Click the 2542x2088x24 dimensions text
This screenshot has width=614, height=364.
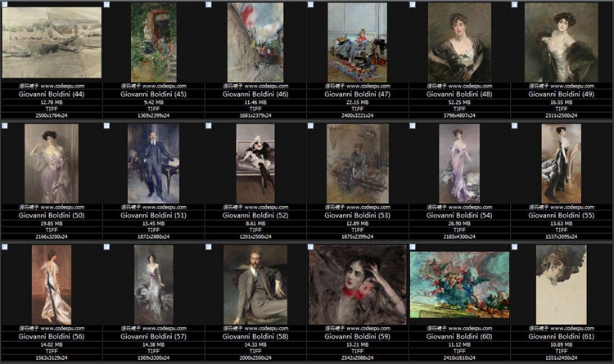tap(357, 357)
